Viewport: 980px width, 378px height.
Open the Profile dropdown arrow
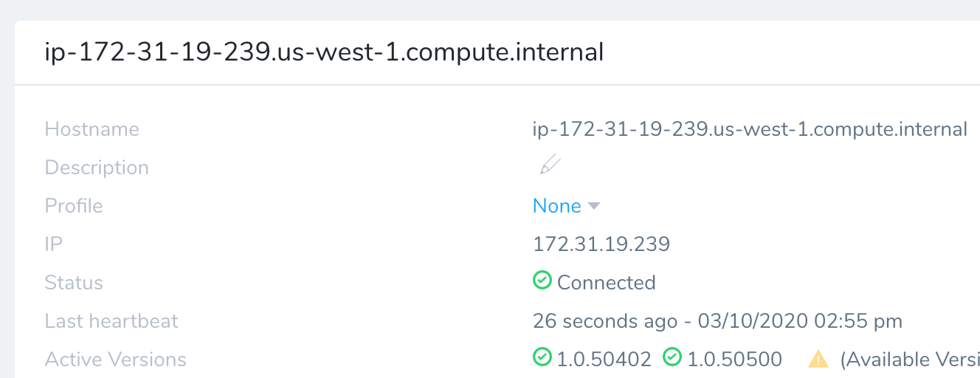tap(594, 207)
